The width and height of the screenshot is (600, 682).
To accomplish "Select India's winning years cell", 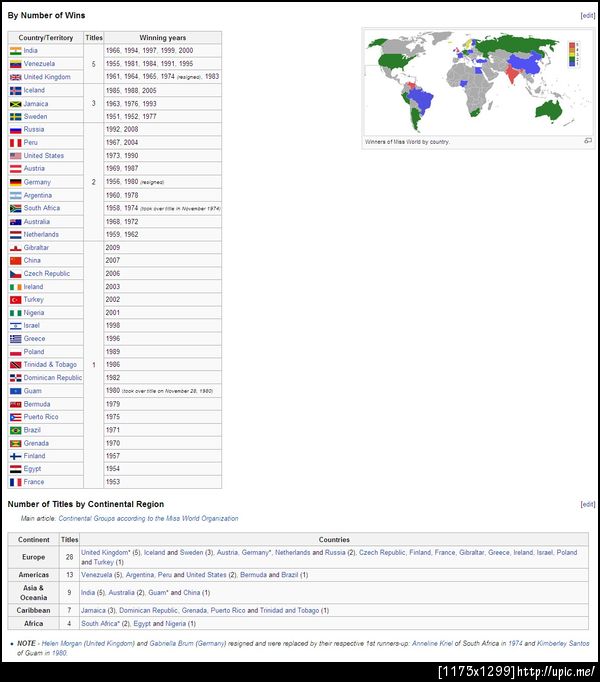I will click(162, 51).
